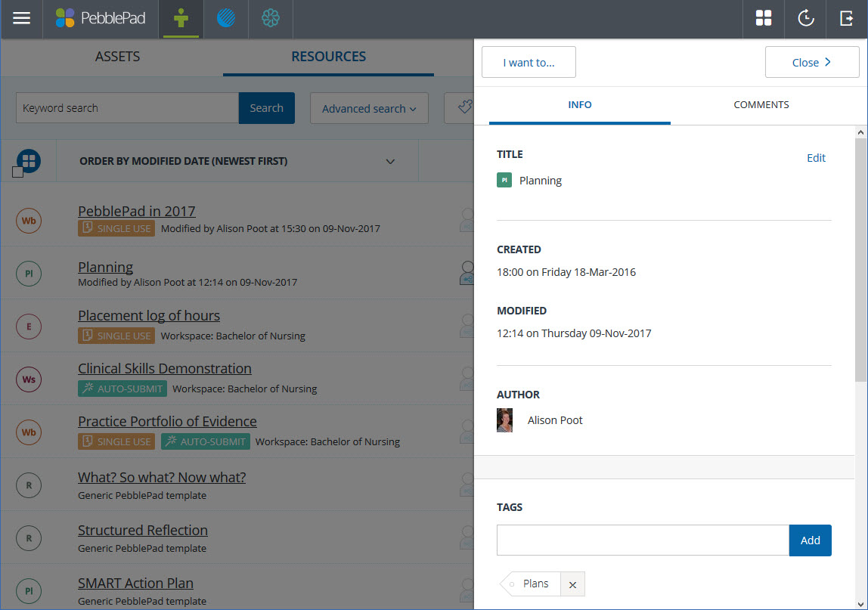The width and height of the screenshot is (868, 610).
Task: Open the Pebble+ green figure icon
Action: (181, 19)
